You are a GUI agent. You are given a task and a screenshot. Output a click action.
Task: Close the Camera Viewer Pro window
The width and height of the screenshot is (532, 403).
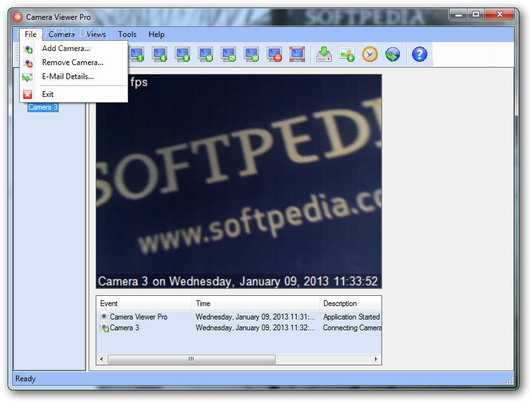tap(499, 14)
